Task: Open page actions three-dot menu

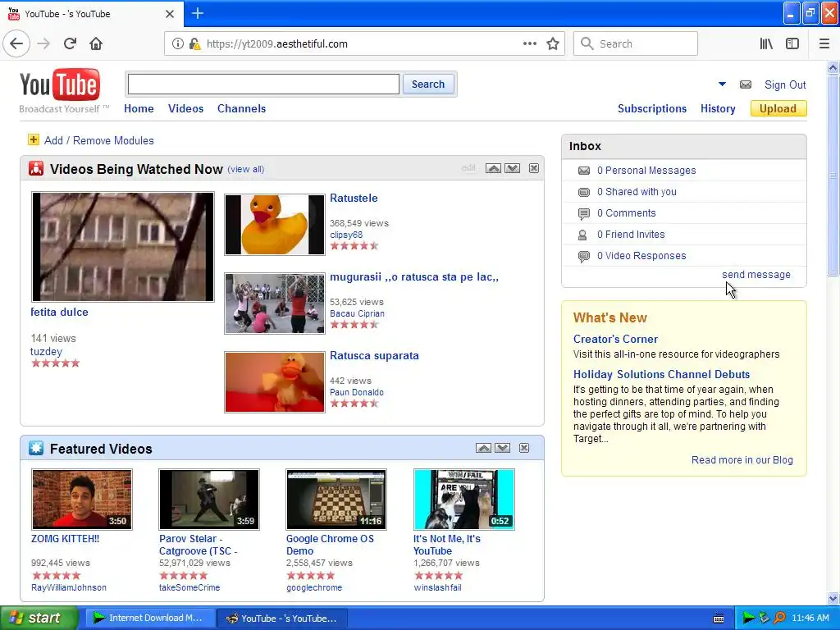Action: (x=530, y=43)
